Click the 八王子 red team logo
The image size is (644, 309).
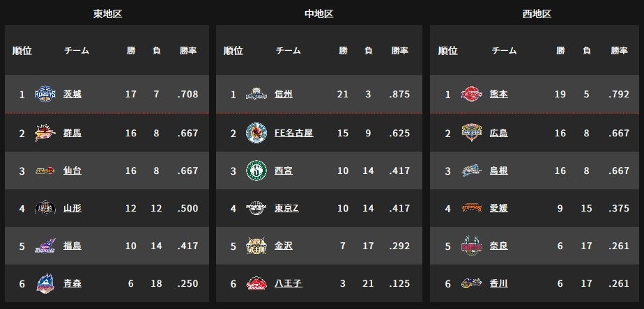256,283
